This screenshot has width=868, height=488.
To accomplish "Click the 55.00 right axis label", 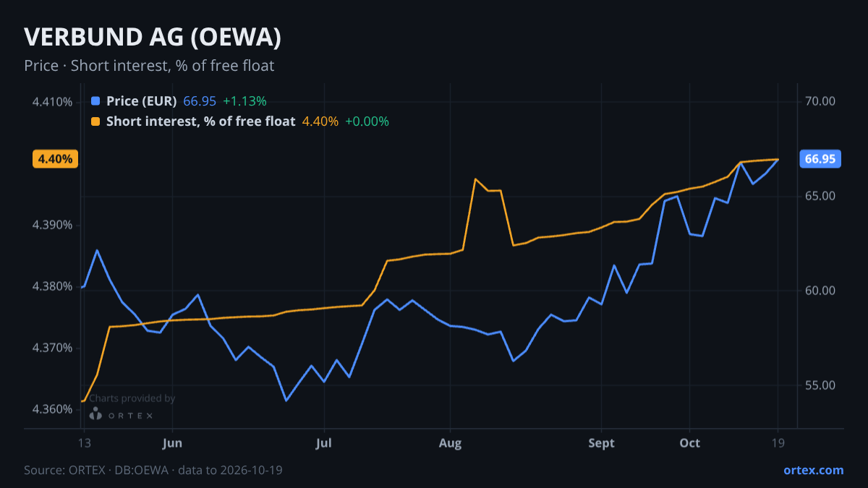I will [820, 385].
